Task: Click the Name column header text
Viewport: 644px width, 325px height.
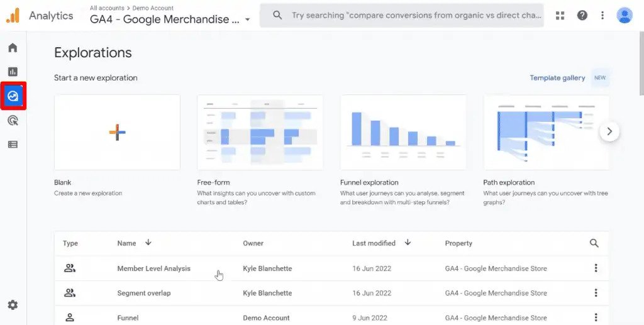Action: pos(126,243)
